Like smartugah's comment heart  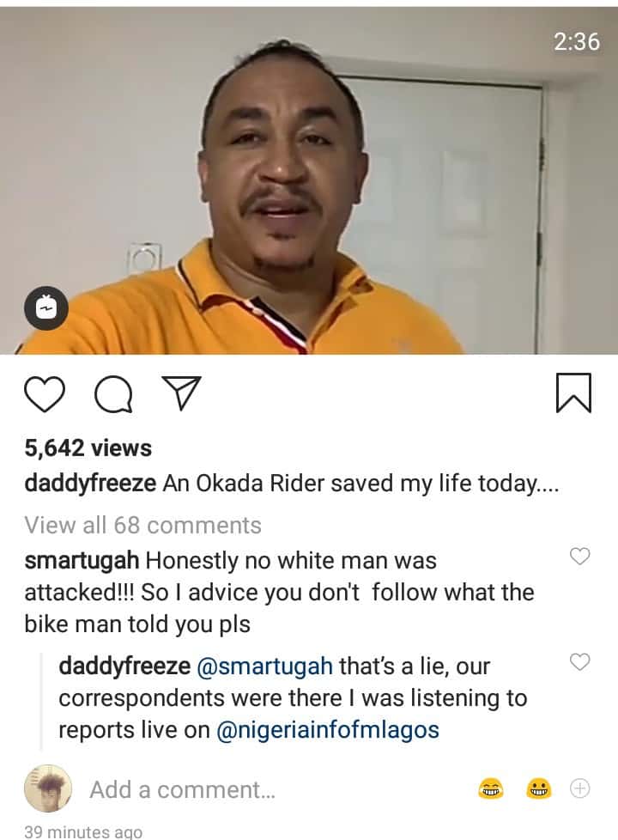(x=579, y=556)
